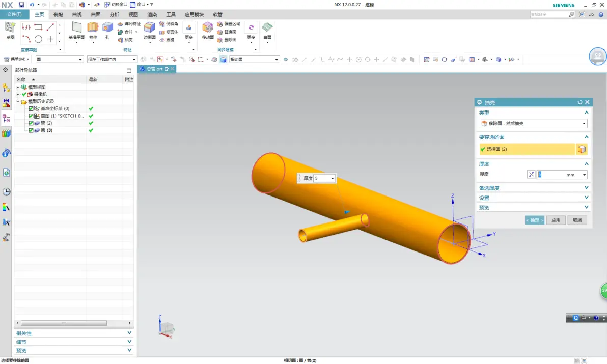The height and width of the screenshot is (364, 607).
Task: Expand the 设置 section in shell dialog
Action: [x=587, y=198]
